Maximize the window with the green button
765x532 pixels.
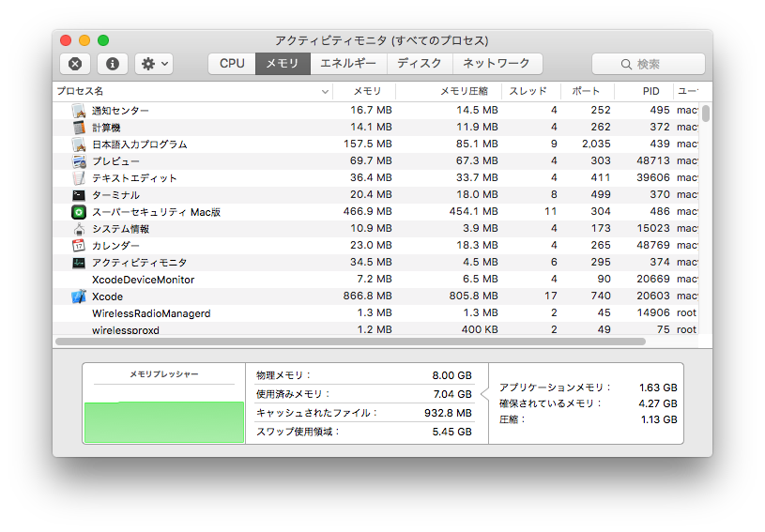[103, 40]
